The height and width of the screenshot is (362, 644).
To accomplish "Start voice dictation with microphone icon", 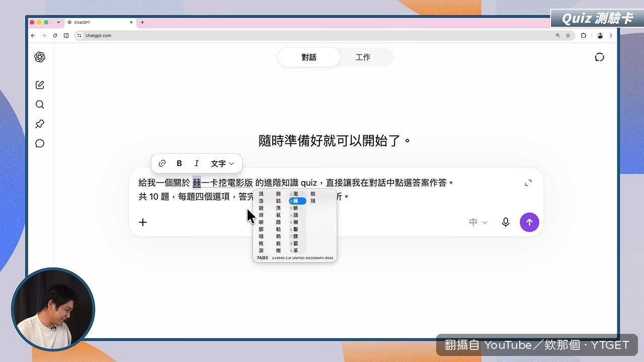I will click(x=506, y=222).
